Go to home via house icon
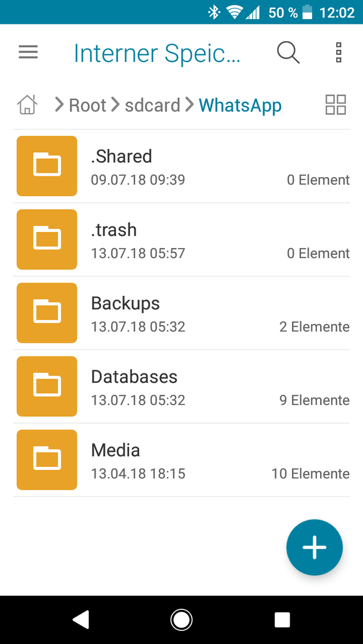This screenshot has height=644, width=363. (x=27, y=104)
